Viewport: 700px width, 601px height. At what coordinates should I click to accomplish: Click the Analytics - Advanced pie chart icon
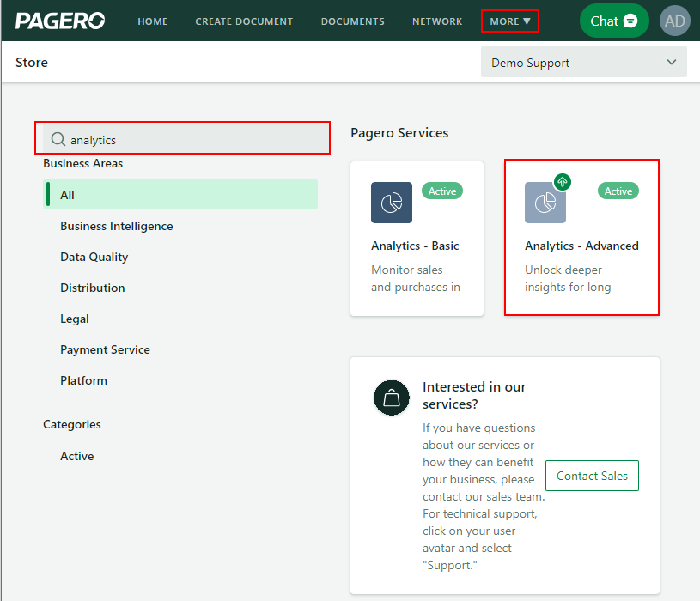(x=545, y=203)
